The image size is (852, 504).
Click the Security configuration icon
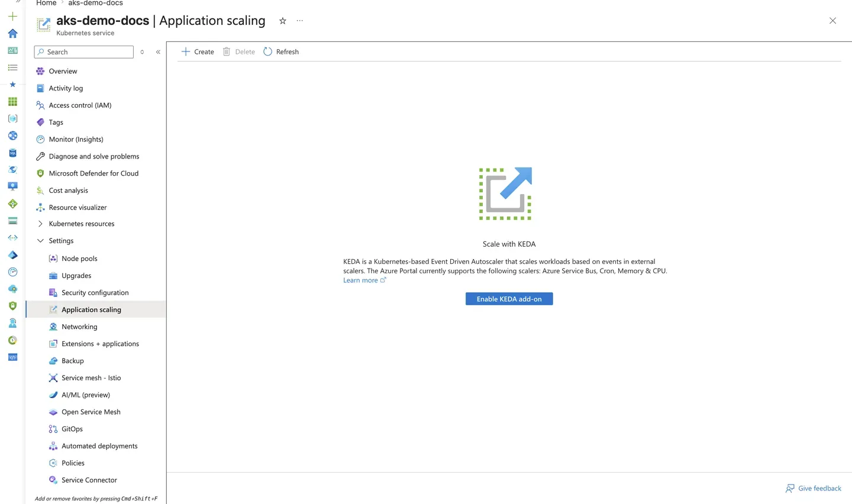point(53,293)
